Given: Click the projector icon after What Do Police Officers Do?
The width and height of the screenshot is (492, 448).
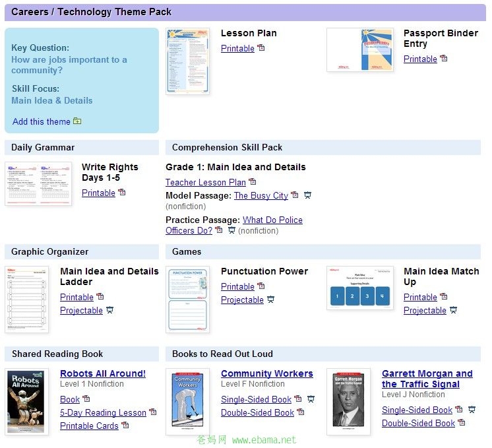Looking at the screenshot, I should (231, 230).
